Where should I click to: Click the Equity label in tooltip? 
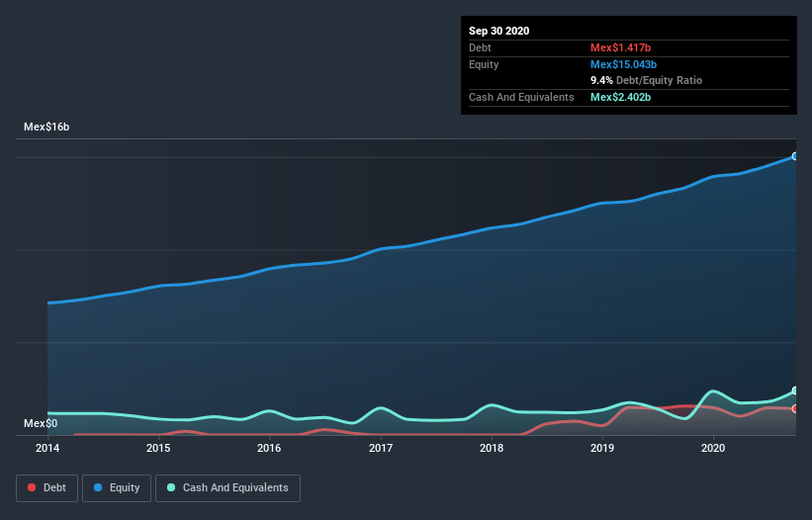(484, 64)
